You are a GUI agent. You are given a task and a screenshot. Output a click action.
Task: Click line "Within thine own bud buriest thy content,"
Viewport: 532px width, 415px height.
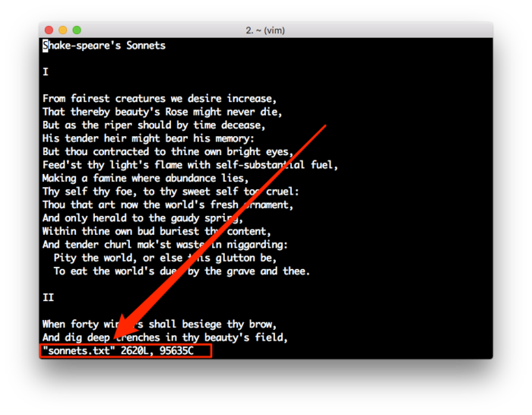[x=157, y=231]
